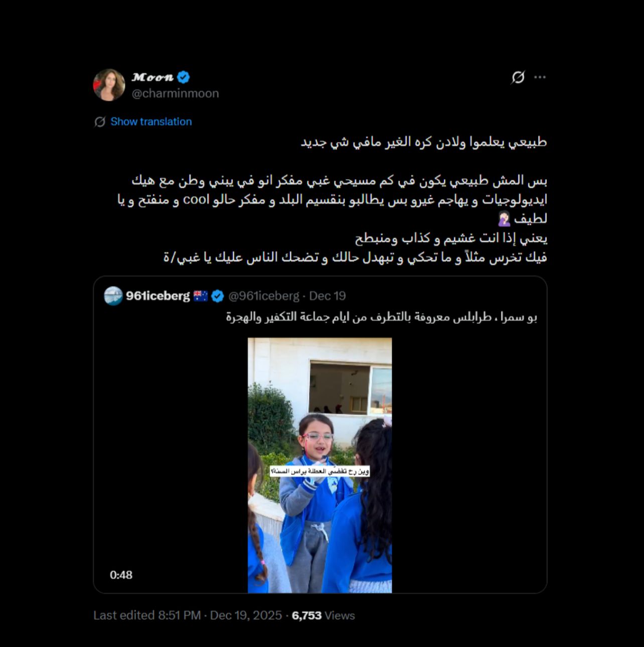Open the 961iceberg avatar in quoted post
This screenshot has width=644, height=647.
pos(113,296)
